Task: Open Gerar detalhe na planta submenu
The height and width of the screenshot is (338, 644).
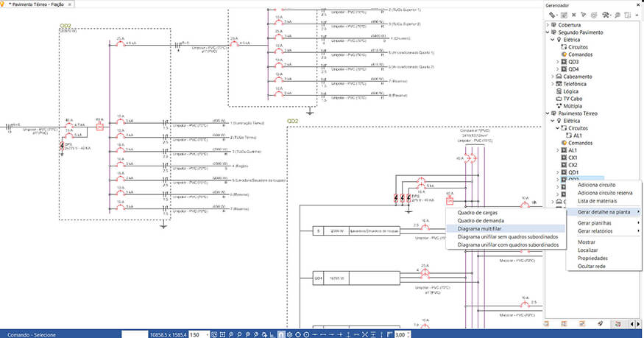Action: pyautogui.click(x=604, y=212)
